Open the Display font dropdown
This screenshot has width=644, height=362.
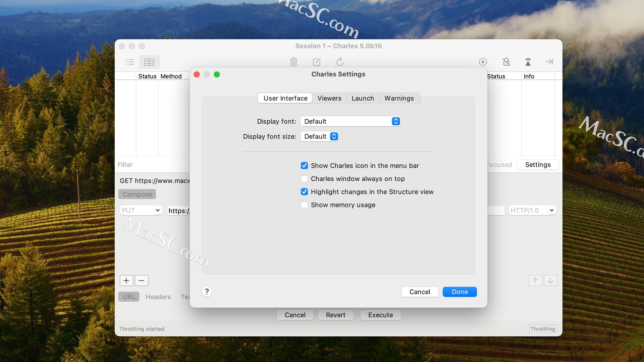[351, 121]
